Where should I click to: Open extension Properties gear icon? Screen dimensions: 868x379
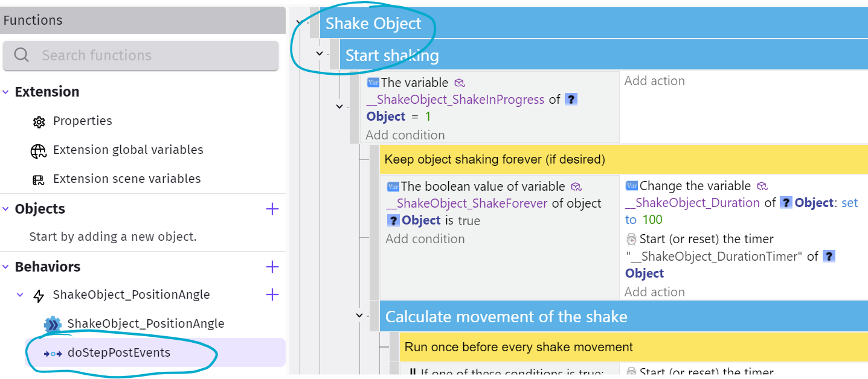[39, 121]
